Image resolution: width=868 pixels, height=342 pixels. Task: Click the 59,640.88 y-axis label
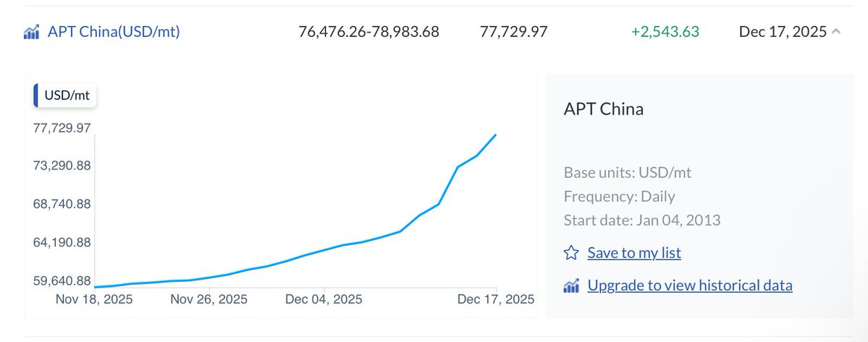[62, 281]
